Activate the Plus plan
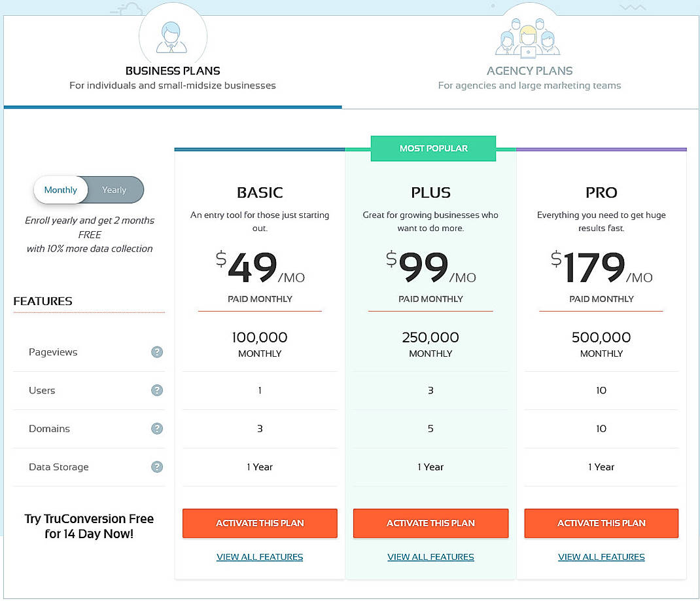The width and height of the screenshot is (700, 601). pos(430,523)
